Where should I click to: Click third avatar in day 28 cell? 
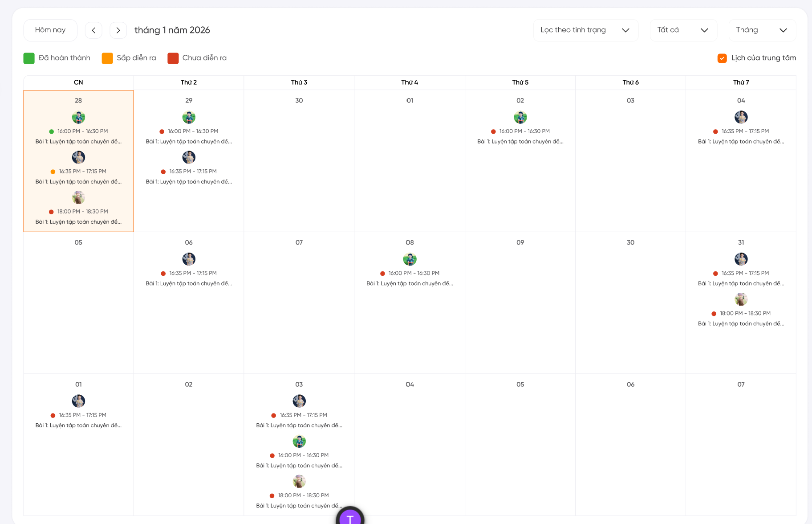pyautogui.click(x=78, y=197)
